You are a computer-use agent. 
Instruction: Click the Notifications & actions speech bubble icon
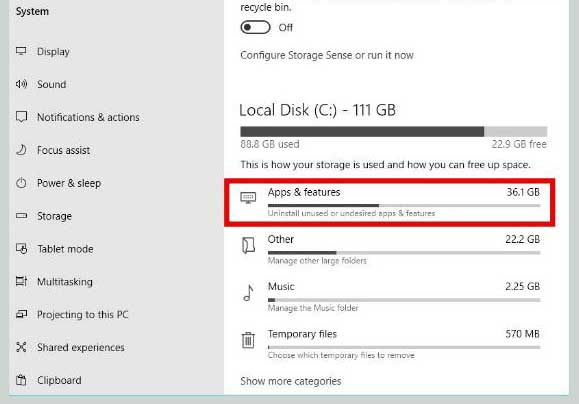coord(21,117)
